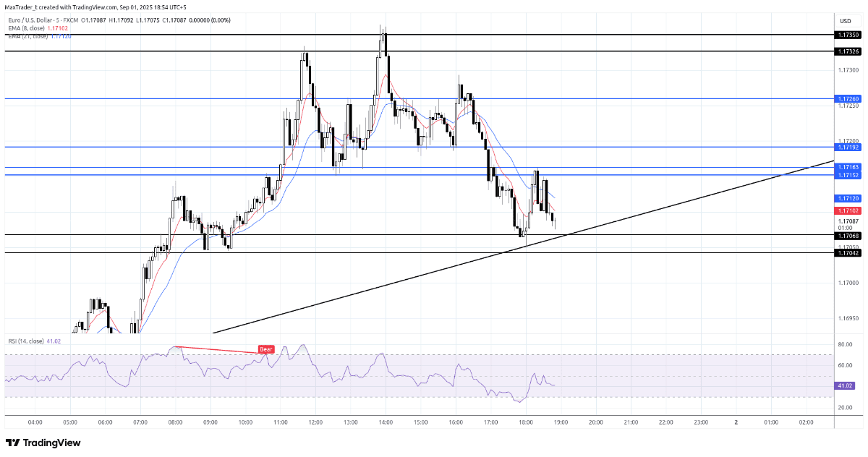Click the TradingView logo
Screen dimensions: 868x457
[43, 443]
